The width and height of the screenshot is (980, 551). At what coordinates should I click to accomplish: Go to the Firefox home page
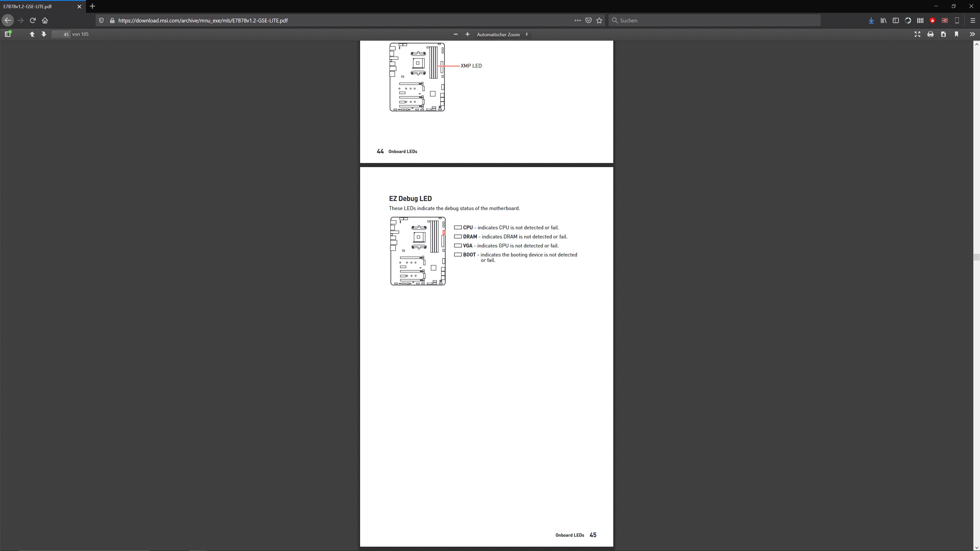coord(45,20)
